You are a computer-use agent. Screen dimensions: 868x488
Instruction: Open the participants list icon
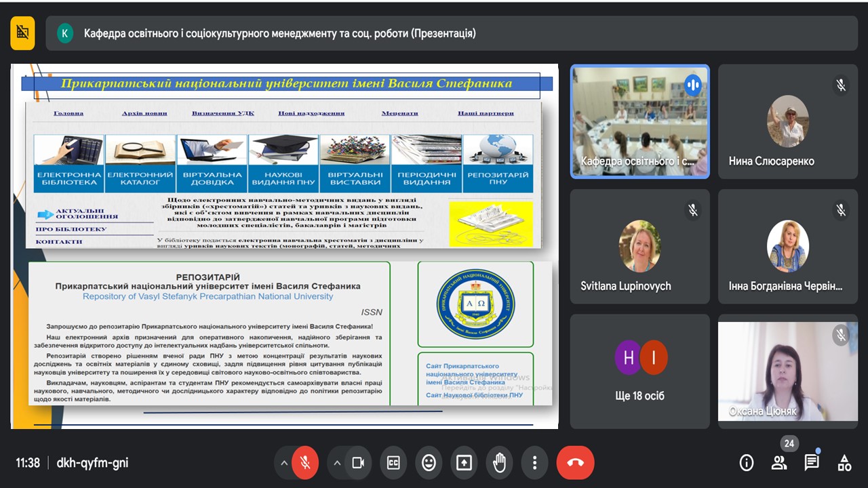click(x=778, y=463)
